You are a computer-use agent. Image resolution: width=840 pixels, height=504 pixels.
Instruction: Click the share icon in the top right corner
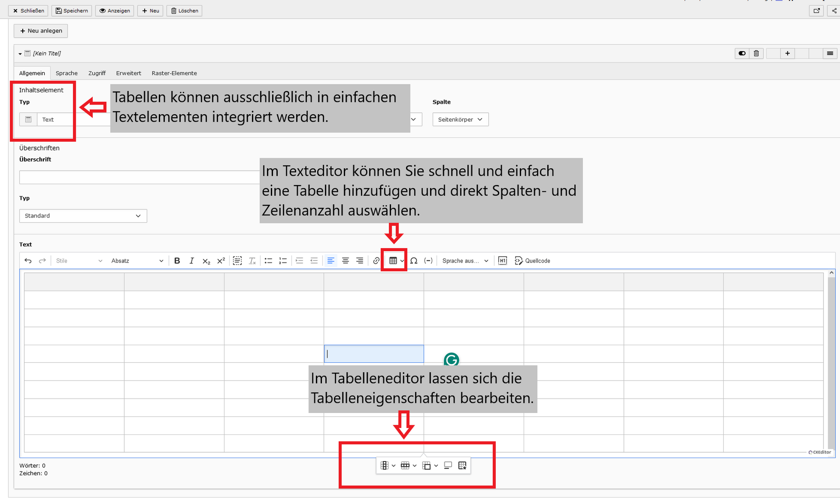tap(834, 10)
